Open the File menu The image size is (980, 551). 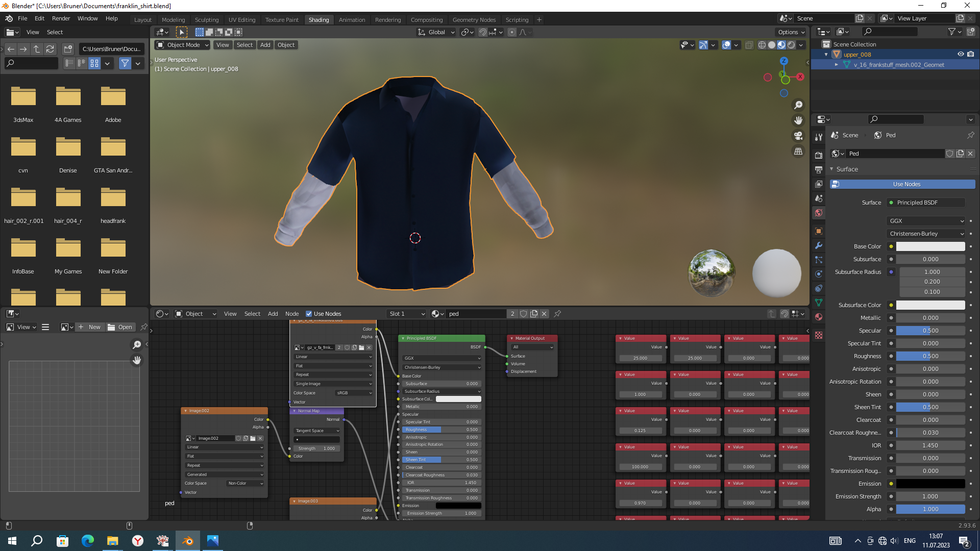(22, 18)
